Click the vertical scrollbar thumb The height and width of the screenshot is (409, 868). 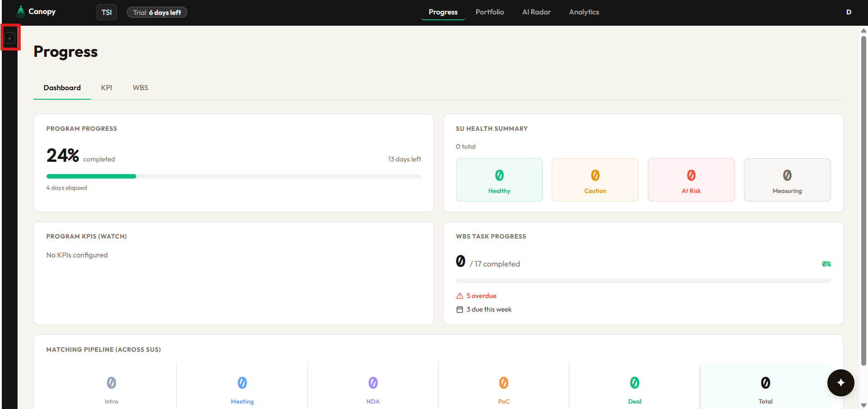[x=863, y=201]
